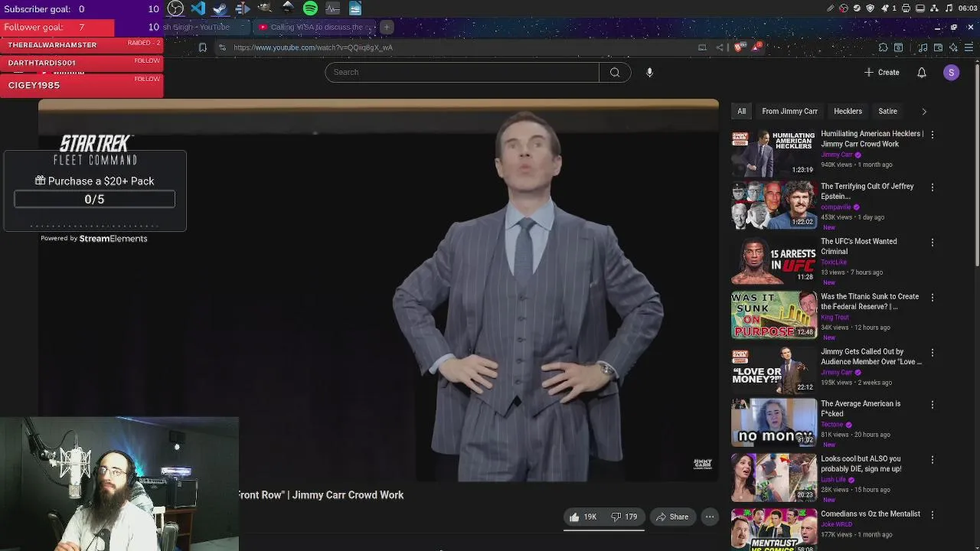Open options for Looks cool but ALSO video
The height and width of the screenshot is (551, 980).
[932, 460]
